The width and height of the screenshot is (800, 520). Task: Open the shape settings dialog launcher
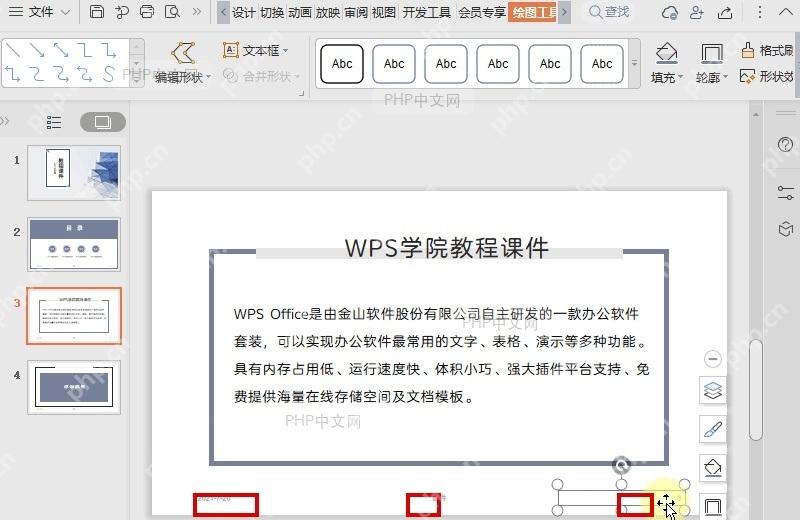302,93
